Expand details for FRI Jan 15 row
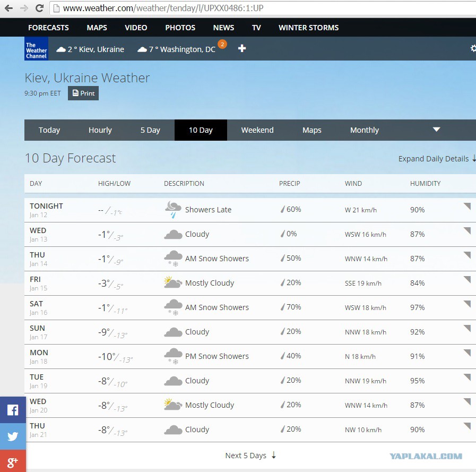 (x=468, y=279)
